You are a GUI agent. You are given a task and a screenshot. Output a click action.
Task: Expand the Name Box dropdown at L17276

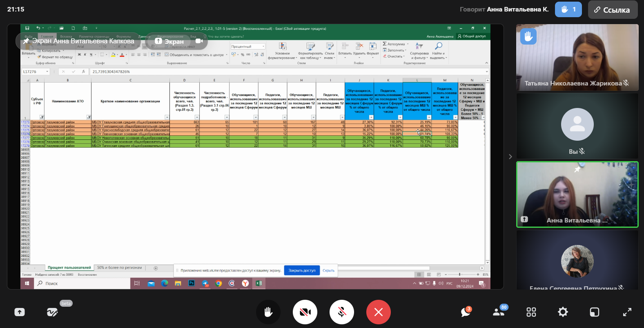[47, 72]
